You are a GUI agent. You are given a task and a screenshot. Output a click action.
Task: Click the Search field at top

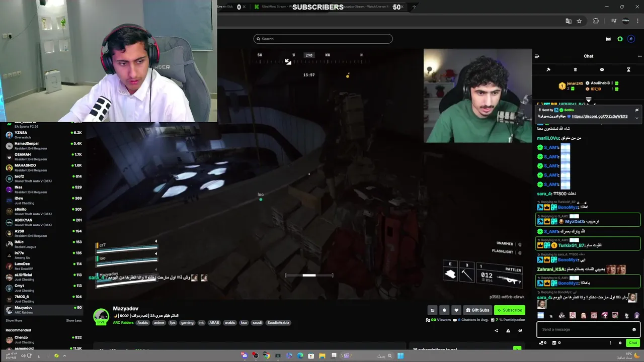pos(323,39)
